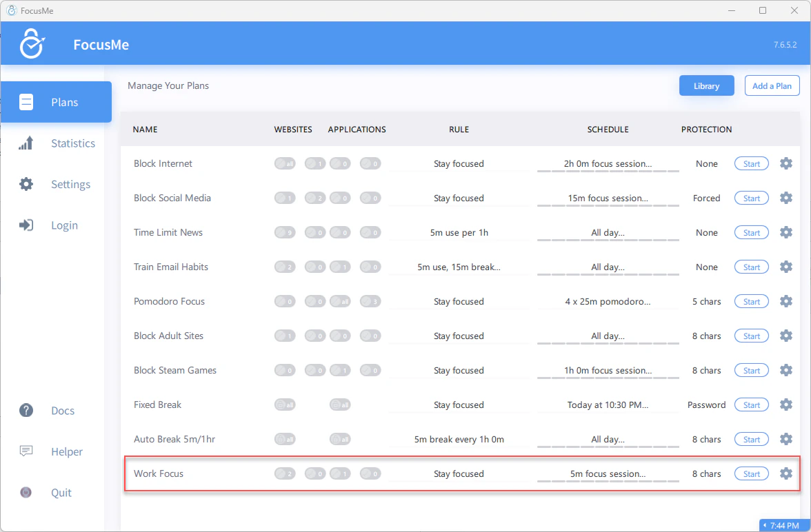Start the Time Limit News plan
The image size is (811, 532).
tap(752, 233)
